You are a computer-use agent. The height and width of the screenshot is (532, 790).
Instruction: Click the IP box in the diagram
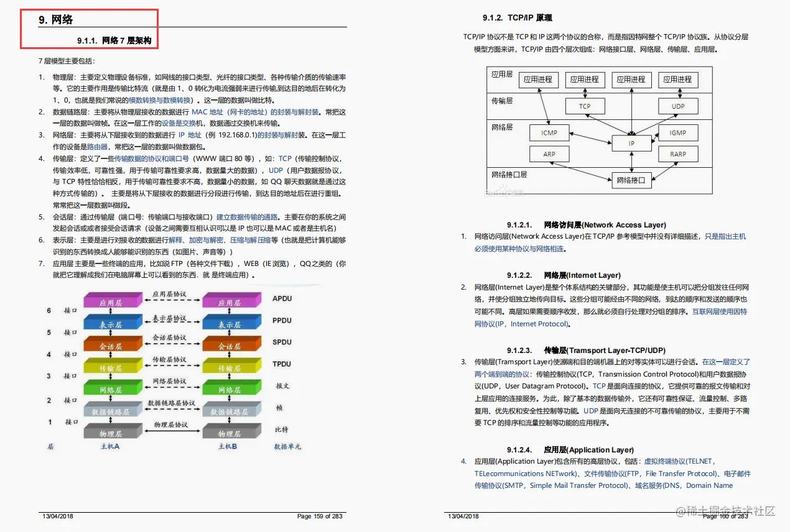[x=631, y=143]
